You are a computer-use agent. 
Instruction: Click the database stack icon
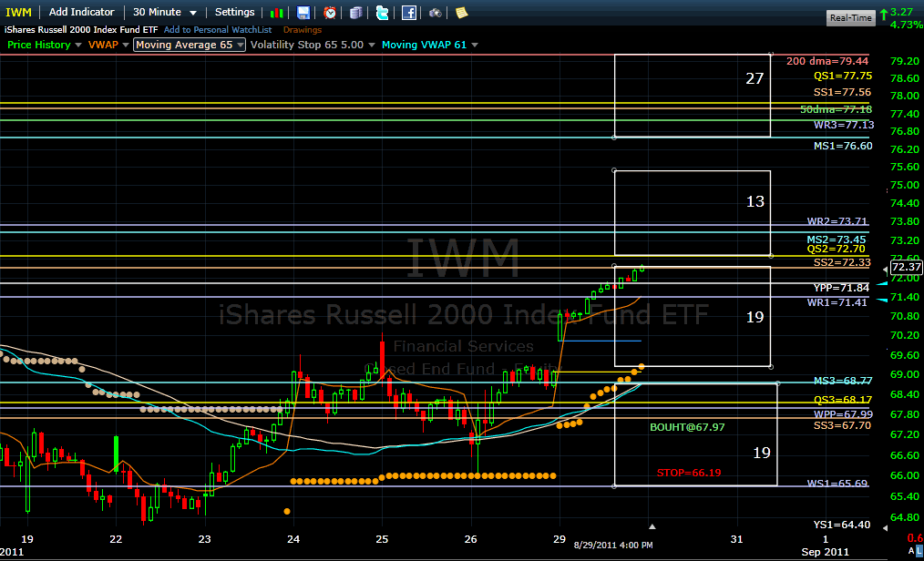click(x=356, y=13)
